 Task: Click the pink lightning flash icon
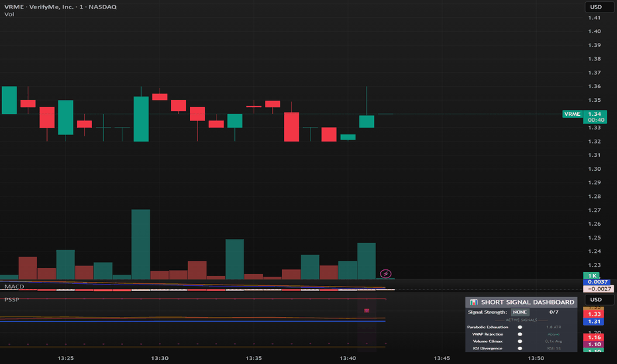click(x=385, y=273)
